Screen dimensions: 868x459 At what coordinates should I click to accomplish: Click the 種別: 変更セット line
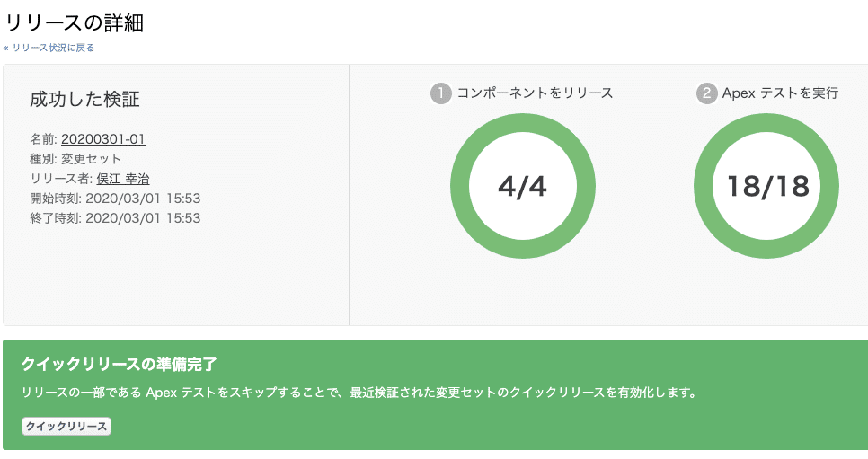75,159
